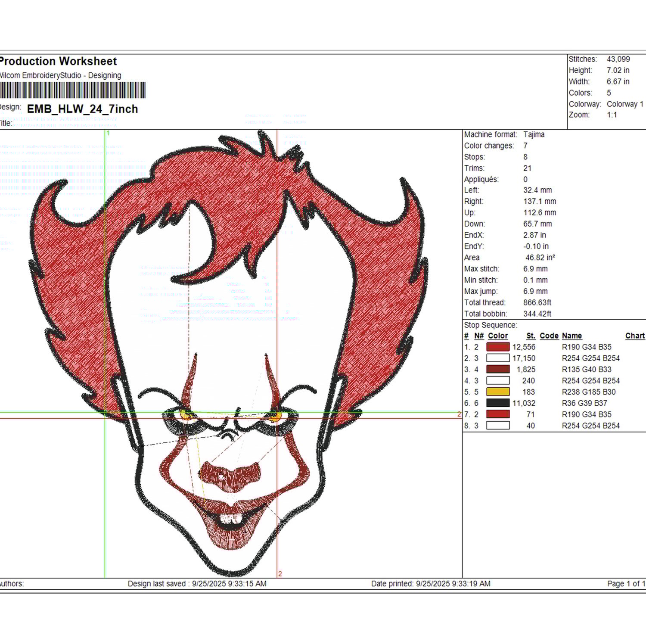The width and height of the screenshot is (646, 644).
Task: Click the barcode under Production Worksheet
Action: click(72, 90)
